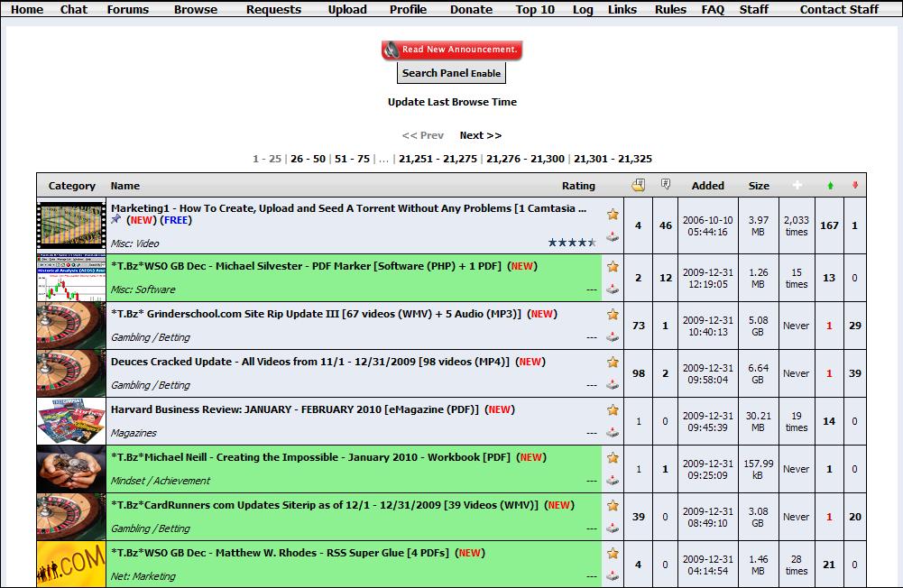Click the 5.08 GB size cell
Viewport: 903px width, 588px height.
[758, 326]
